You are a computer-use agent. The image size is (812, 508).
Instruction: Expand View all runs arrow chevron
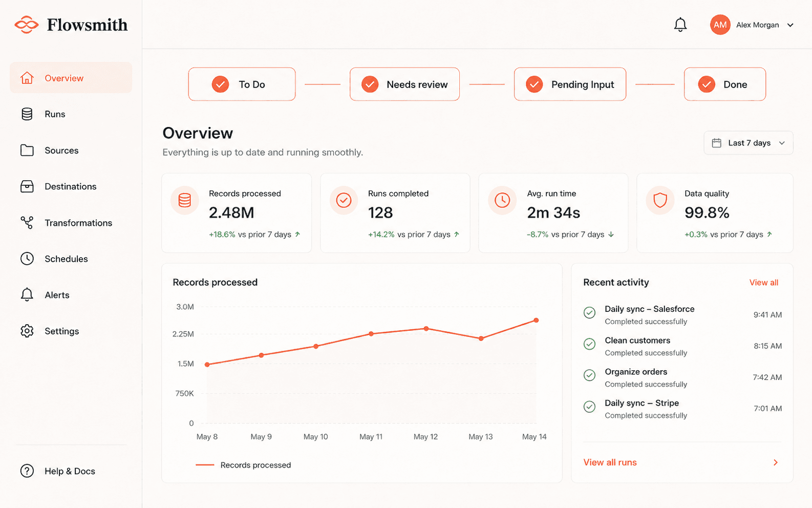(776, 462)
